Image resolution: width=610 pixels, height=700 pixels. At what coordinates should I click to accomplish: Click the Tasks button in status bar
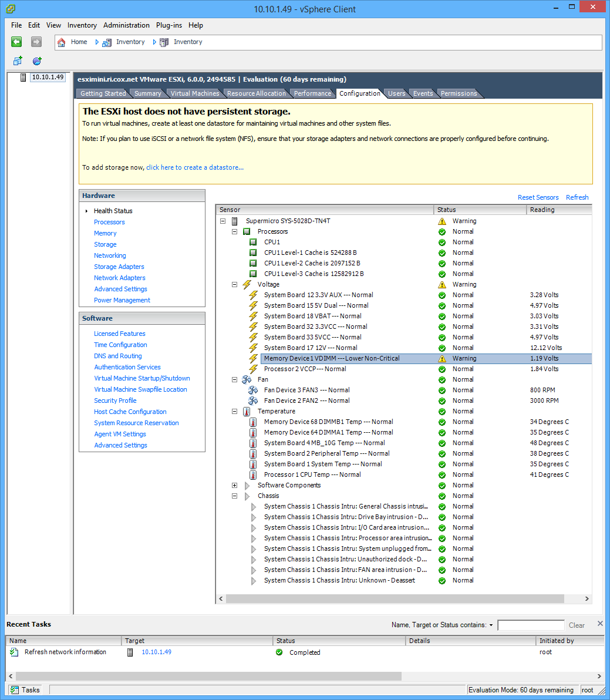[x=25, y=690]
